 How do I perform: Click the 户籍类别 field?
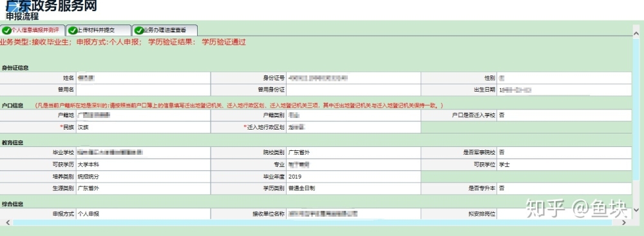[x=354, y=115]
